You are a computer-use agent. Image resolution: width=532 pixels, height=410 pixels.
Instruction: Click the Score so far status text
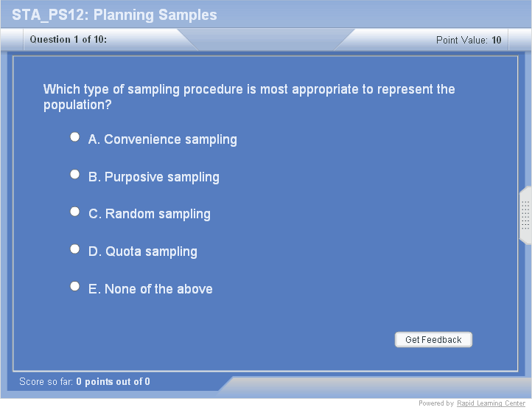coord(84,382)
